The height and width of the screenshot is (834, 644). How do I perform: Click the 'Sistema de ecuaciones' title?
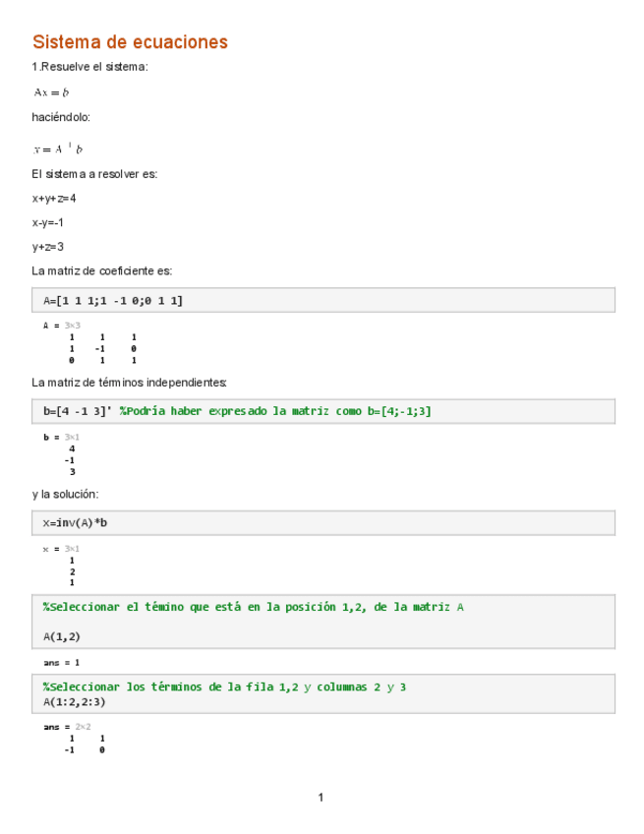point(130,42)
